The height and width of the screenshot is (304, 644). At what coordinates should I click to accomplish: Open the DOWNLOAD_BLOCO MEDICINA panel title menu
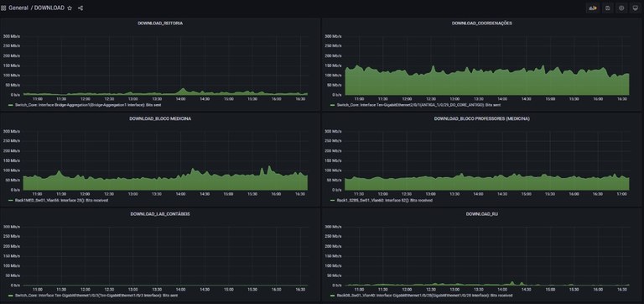click(160, 119)
